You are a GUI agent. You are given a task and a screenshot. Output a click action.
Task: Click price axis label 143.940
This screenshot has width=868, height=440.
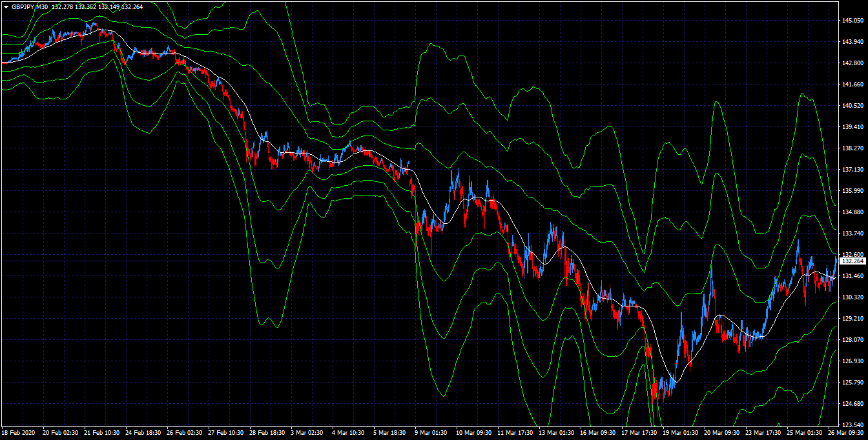pos(853,42)
